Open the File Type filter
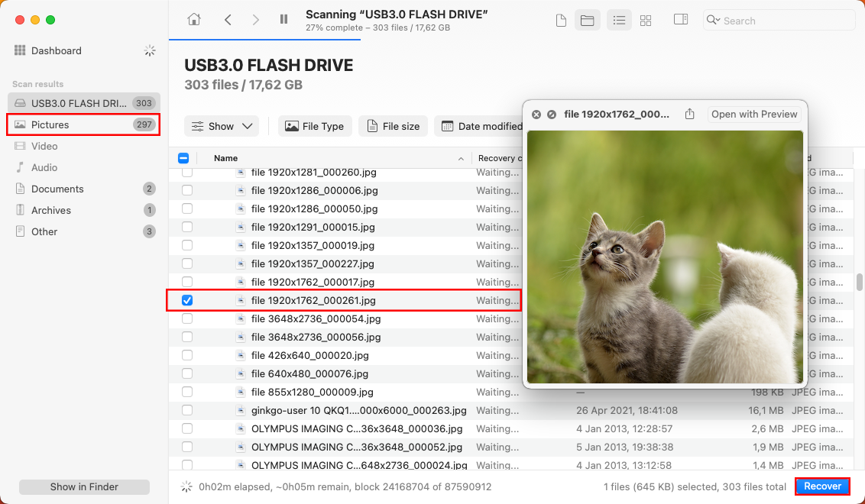 [315, 126]
